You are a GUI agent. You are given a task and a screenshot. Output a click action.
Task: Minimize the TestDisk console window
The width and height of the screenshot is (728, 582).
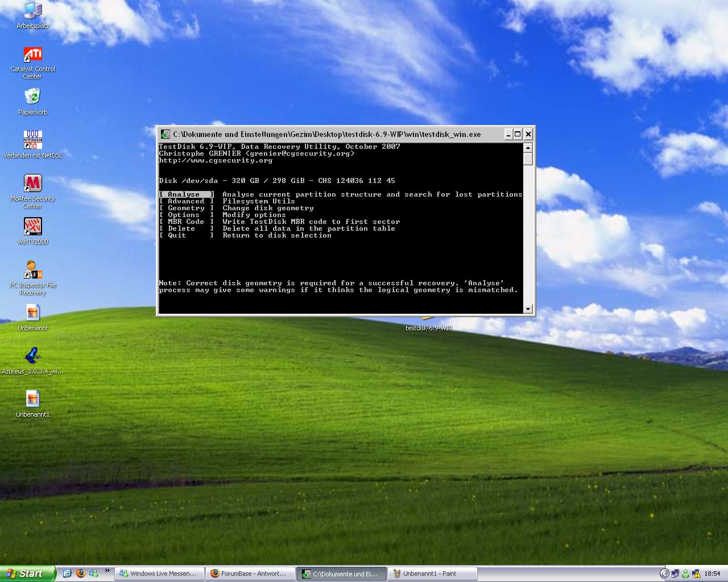(x=508, y=134)
